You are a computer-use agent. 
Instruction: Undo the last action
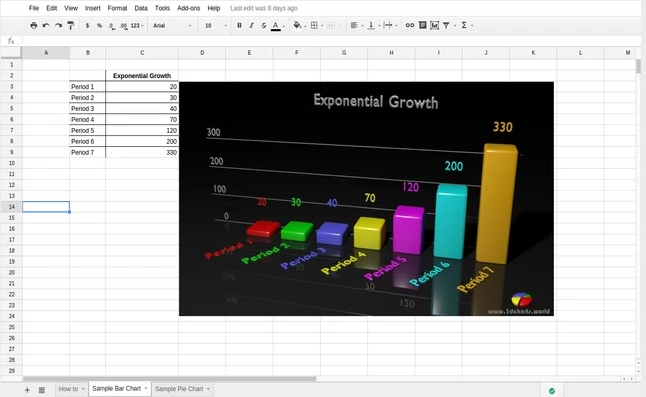[x=46, y=26]
